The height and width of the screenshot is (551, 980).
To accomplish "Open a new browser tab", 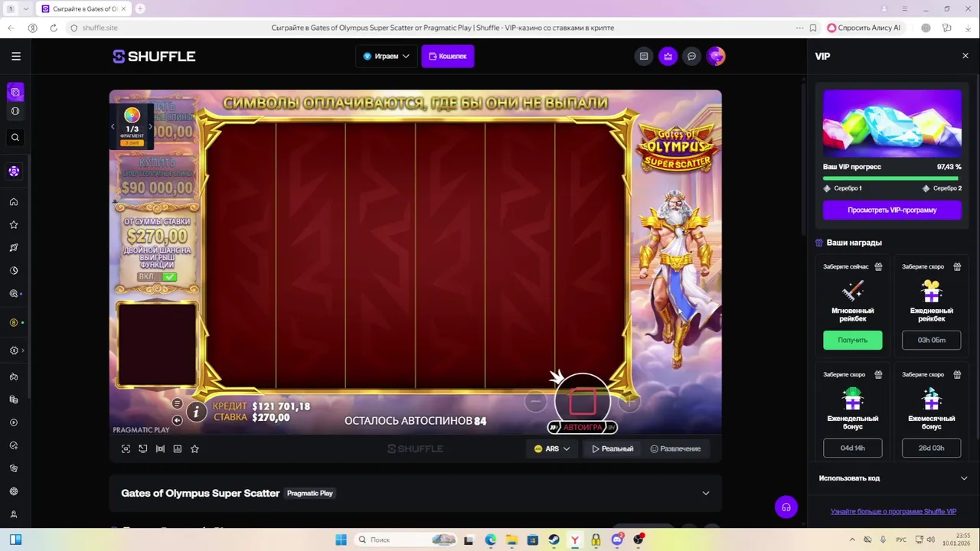I will point(140,8).
